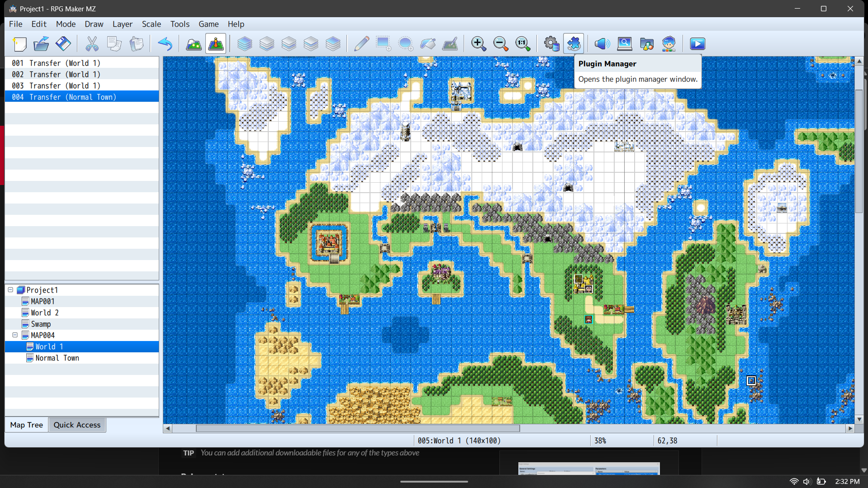
Task: Open the File menu
Action: pyautogui.click(x=16, y=24)
